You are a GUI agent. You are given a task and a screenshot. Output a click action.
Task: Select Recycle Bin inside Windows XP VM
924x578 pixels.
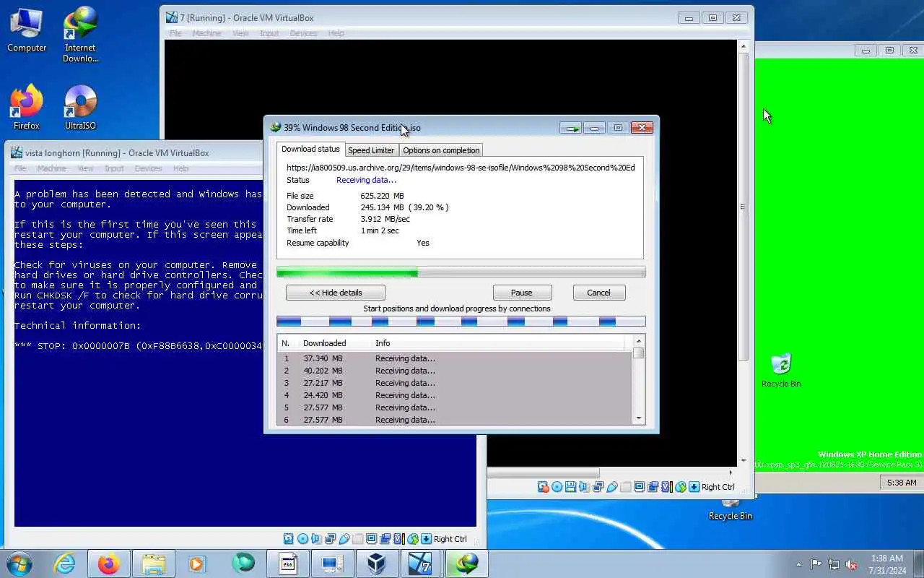(781, 371)
